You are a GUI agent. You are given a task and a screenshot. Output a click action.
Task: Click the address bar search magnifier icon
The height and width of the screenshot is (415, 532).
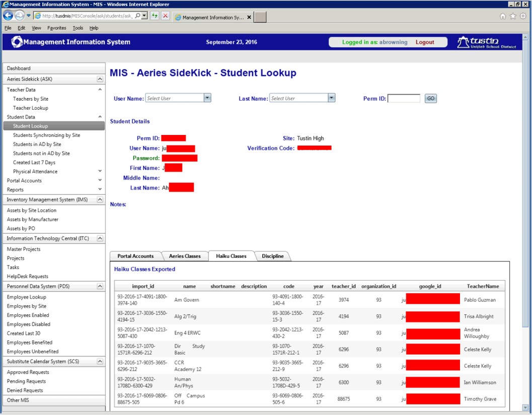tap(137, 16)
